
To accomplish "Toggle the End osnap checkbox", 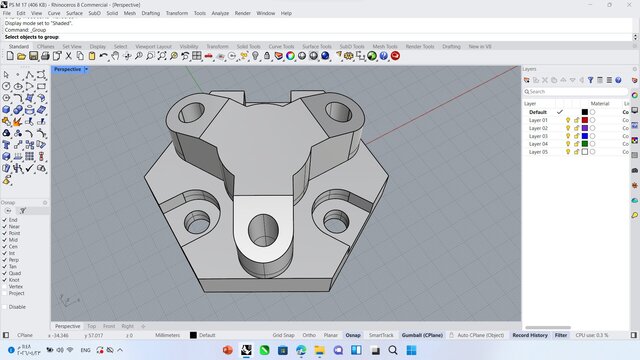I will (x=4, y=220).
